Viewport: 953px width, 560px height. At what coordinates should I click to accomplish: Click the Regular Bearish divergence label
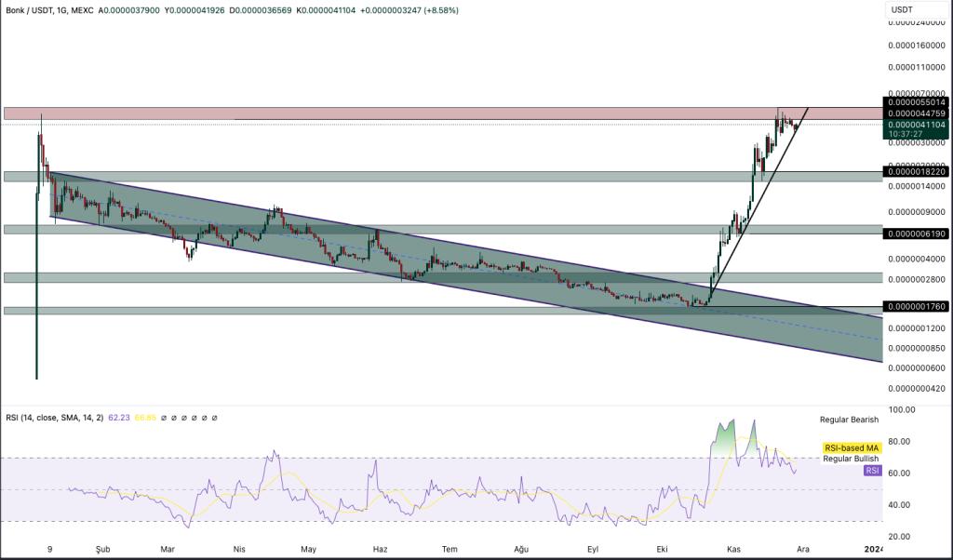point(848,420)
